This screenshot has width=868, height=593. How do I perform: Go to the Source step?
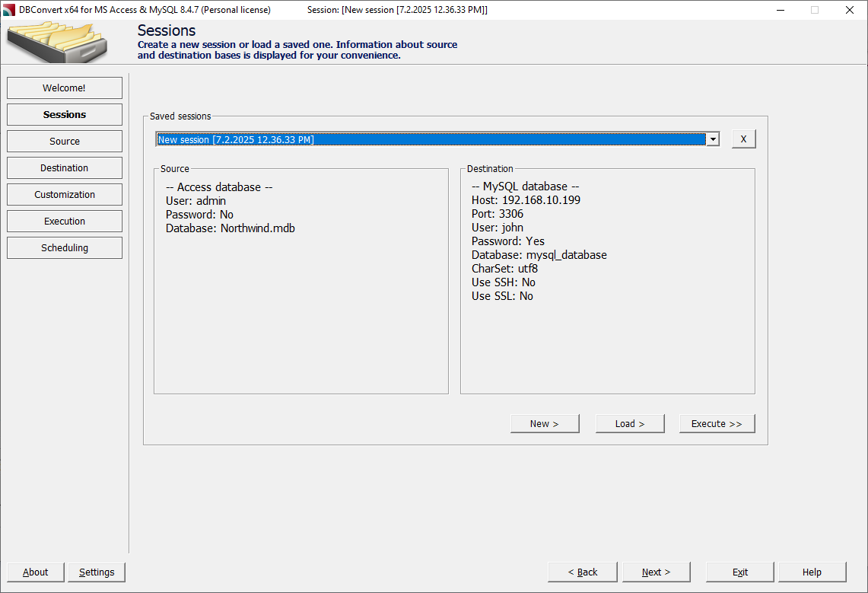tap(64, 141)
